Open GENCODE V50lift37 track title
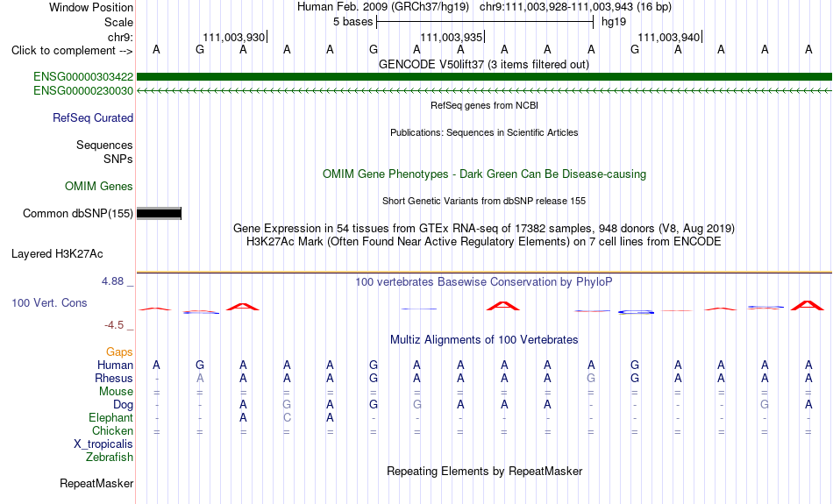This screenshot has width=833, height=504. [x=484, y=65]
